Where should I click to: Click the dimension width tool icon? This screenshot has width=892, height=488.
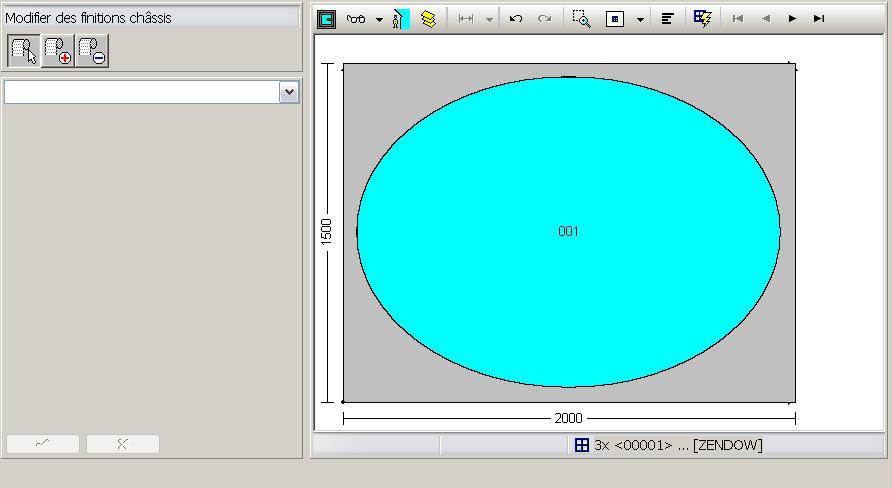click(x=466, y=19)
